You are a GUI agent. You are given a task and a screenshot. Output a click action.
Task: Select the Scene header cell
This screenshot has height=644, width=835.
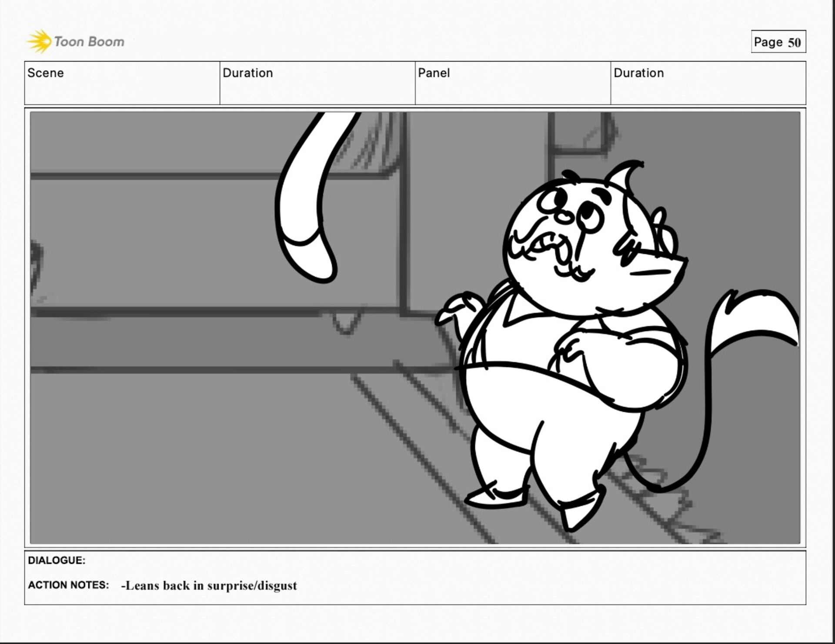click(122, 83)
